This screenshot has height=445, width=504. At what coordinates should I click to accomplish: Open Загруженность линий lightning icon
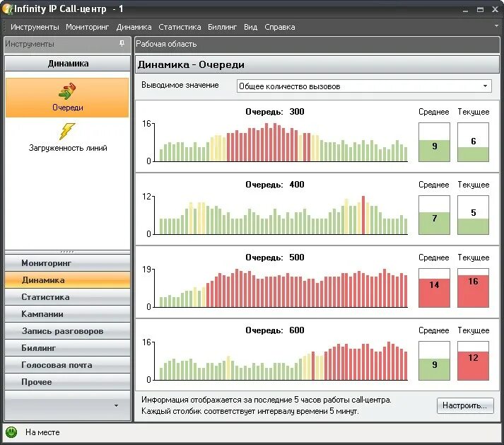coord(67,132)
